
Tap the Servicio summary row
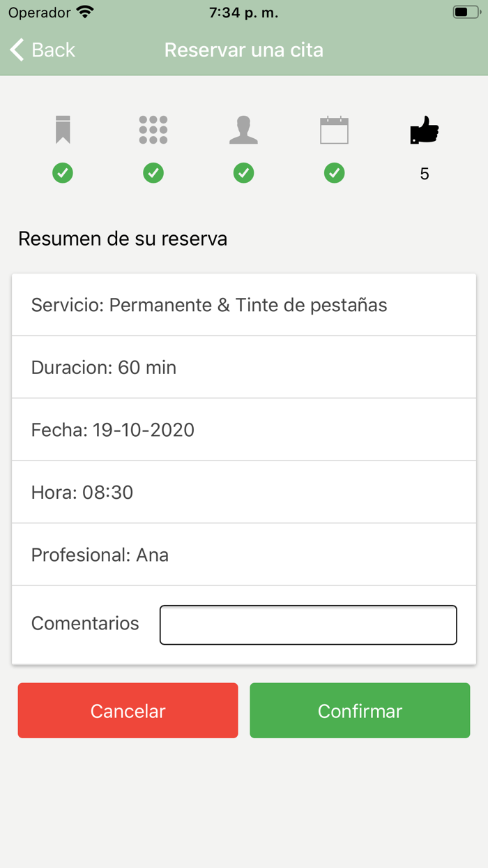pyautogui.click(x=244, y=305)
